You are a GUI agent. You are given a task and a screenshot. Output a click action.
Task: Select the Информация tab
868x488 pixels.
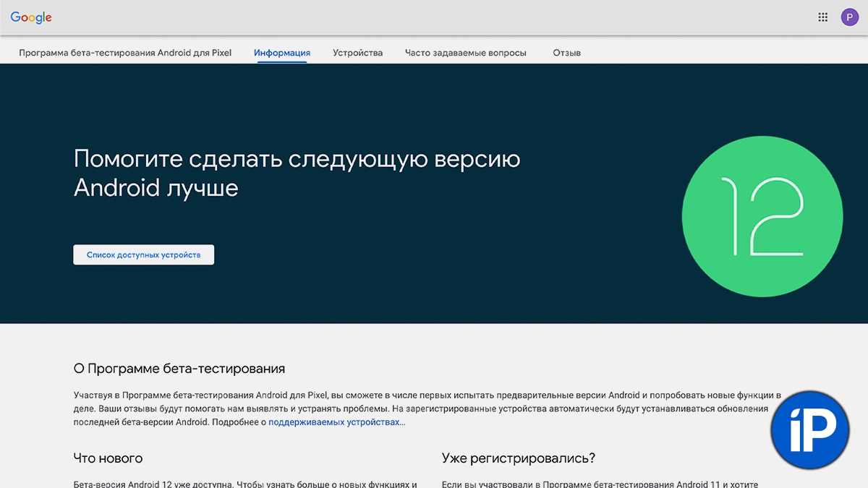[282, 53]
